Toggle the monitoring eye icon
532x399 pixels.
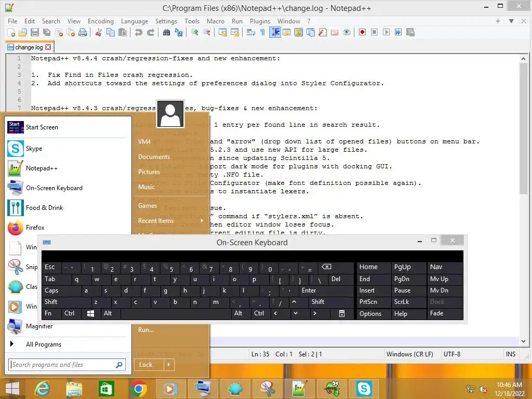[347, 33]
